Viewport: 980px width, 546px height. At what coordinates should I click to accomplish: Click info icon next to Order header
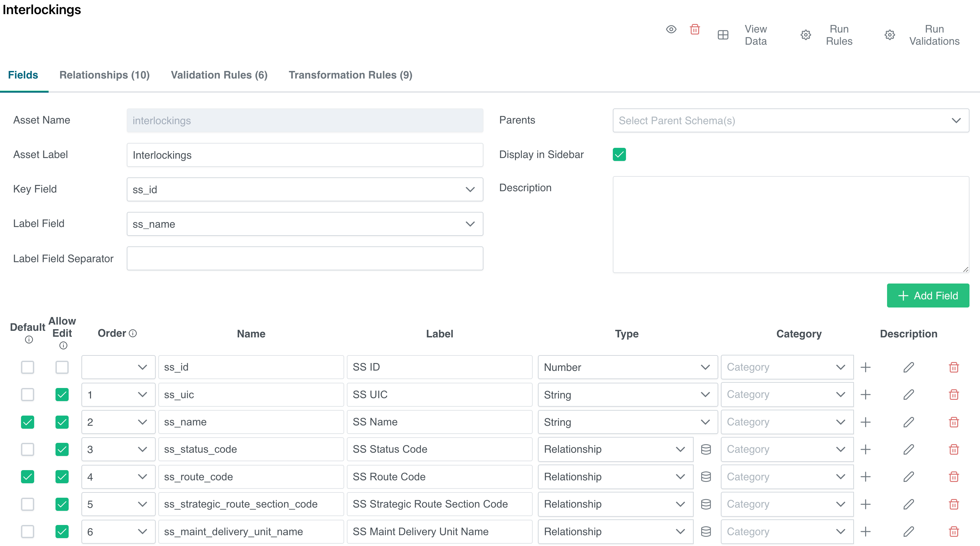pos(133,333)
